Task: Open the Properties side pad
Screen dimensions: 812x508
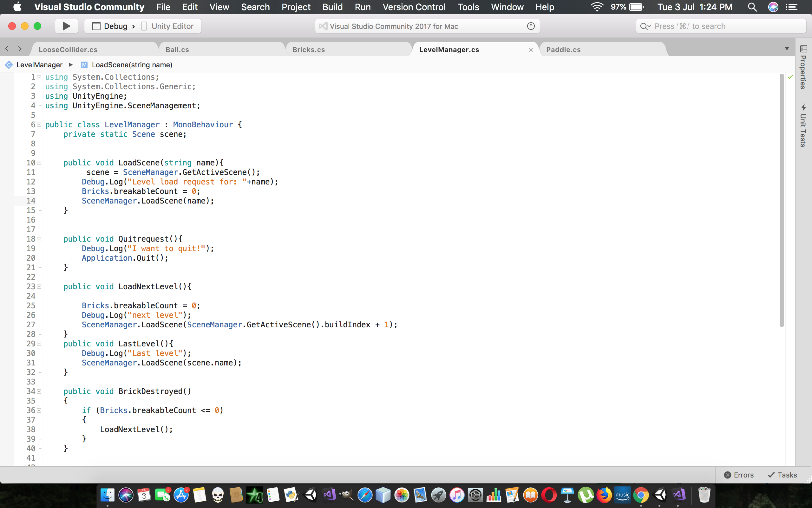Action: 803,67
